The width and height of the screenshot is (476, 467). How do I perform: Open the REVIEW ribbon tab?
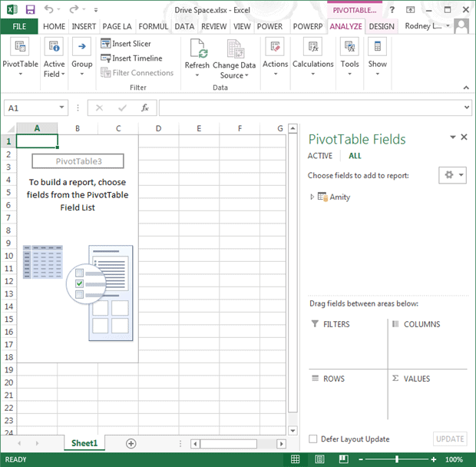click(213, 26)
